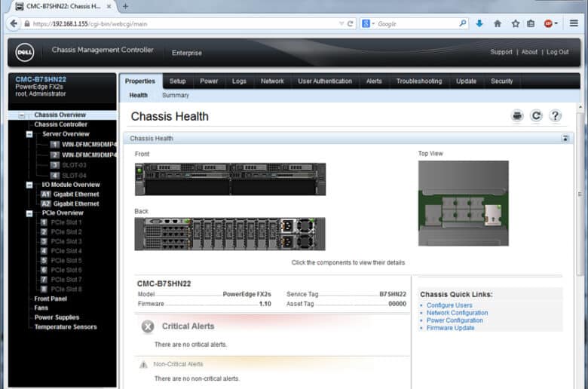Select PCIe Slot 8 in tree
Screen dimensions: 588x389
[x=66, y=289]
